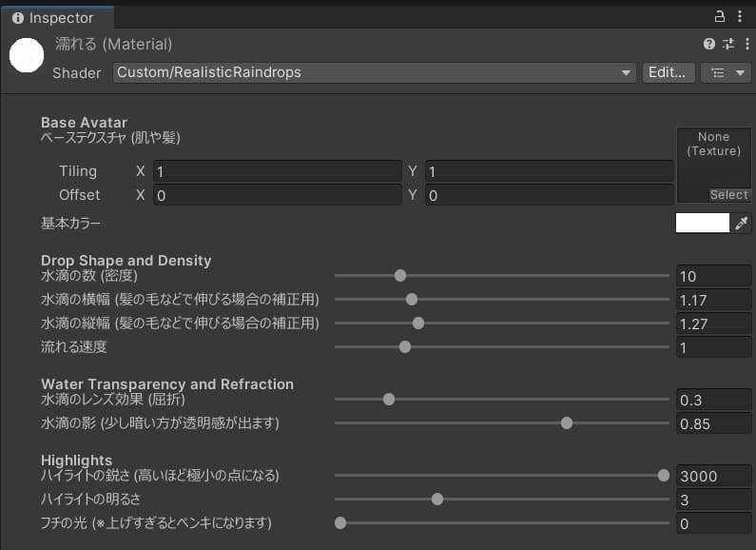
Task: Adjust フチの光 slider handle
Action: [x=340, y=523]
